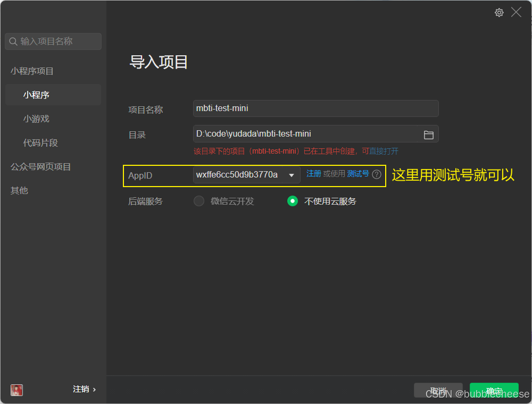Select the 微信云开发 radio button
Image resolution: width=532 pixels, height=404 pixels.
click(199, 201)
